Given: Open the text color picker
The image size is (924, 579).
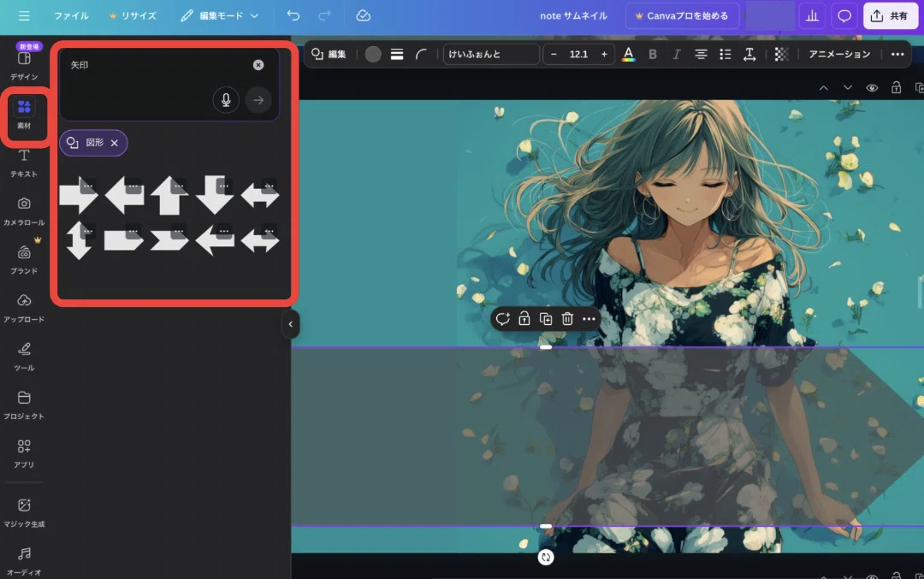Looking at the screenshot, I should click(629, 54).
